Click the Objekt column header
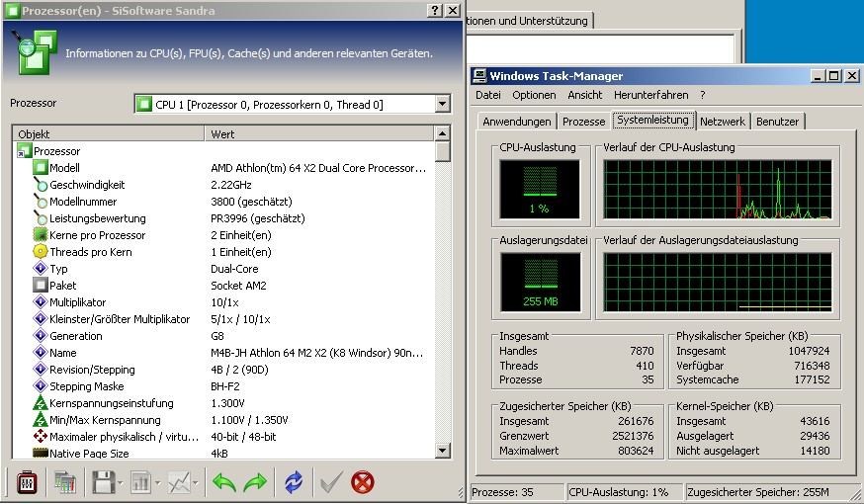 pos(109,133)
